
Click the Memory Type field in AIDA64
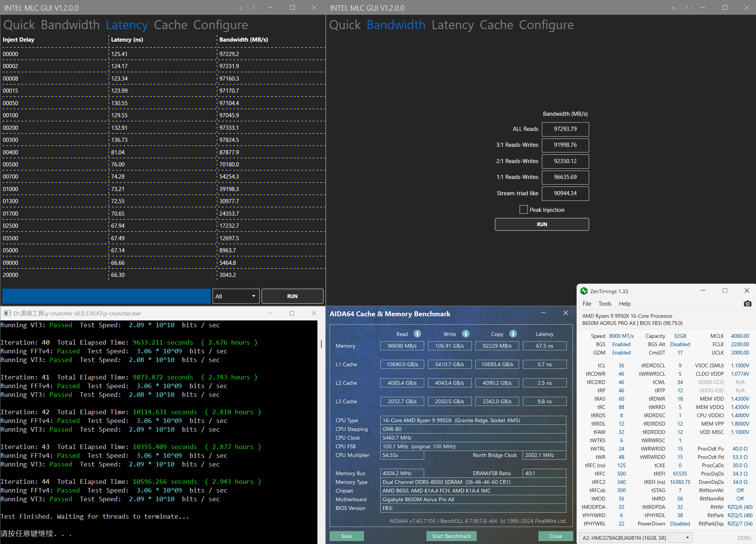[x=473, y=482]
